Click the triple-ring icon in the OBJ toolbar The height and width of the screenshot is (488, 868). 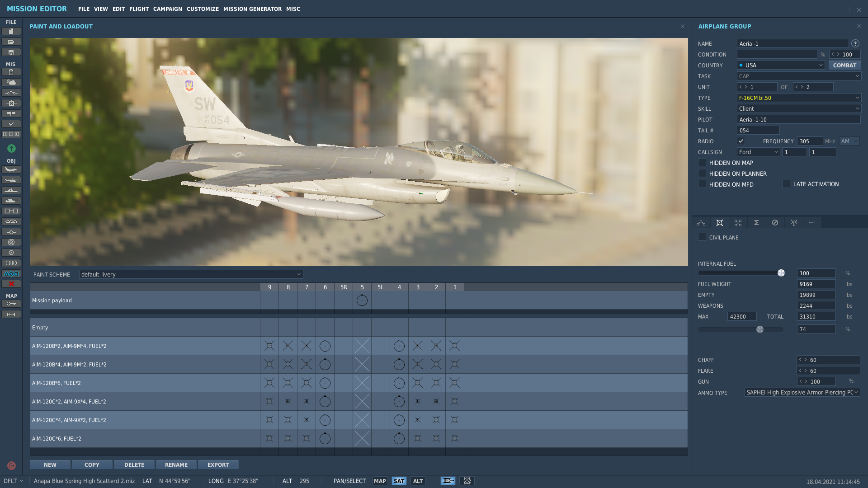tap(11, 263)
